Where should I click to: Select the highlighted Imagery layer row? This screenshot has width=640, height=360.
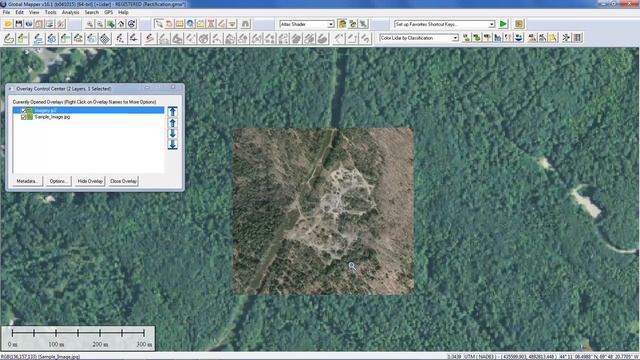[x=89, y=111]
